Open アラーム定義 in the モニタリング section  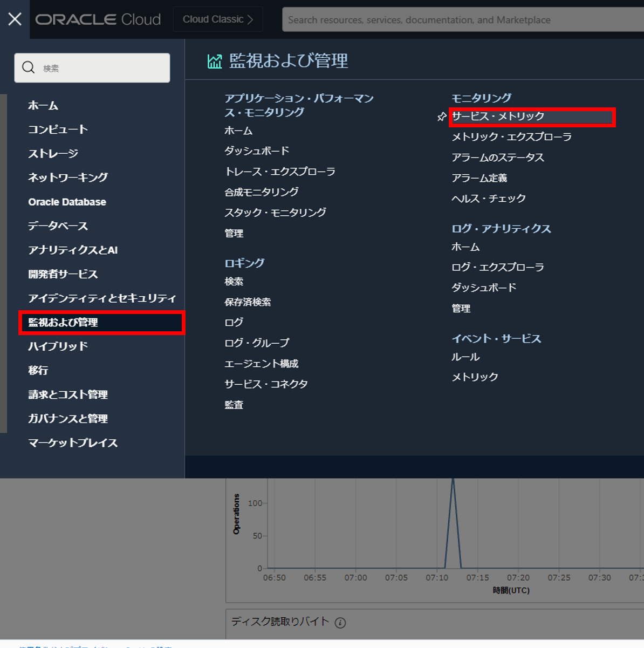pos(479,178)
